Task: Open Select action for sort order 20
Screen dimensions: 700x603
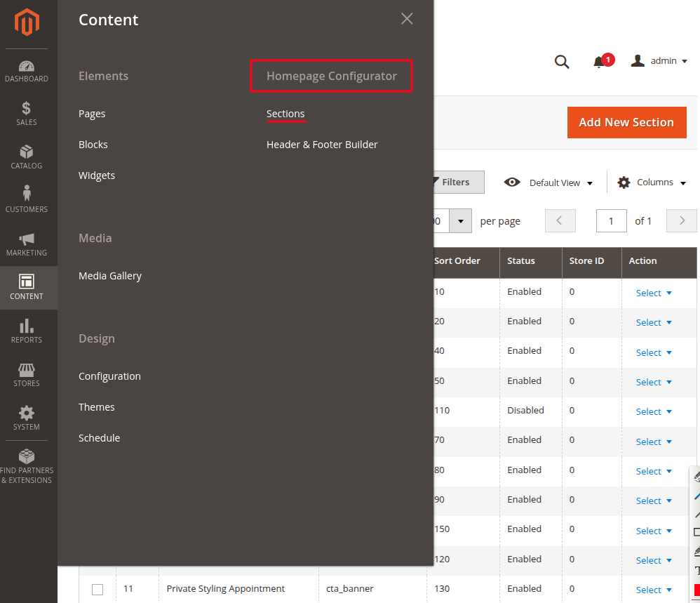Action: 654,323
